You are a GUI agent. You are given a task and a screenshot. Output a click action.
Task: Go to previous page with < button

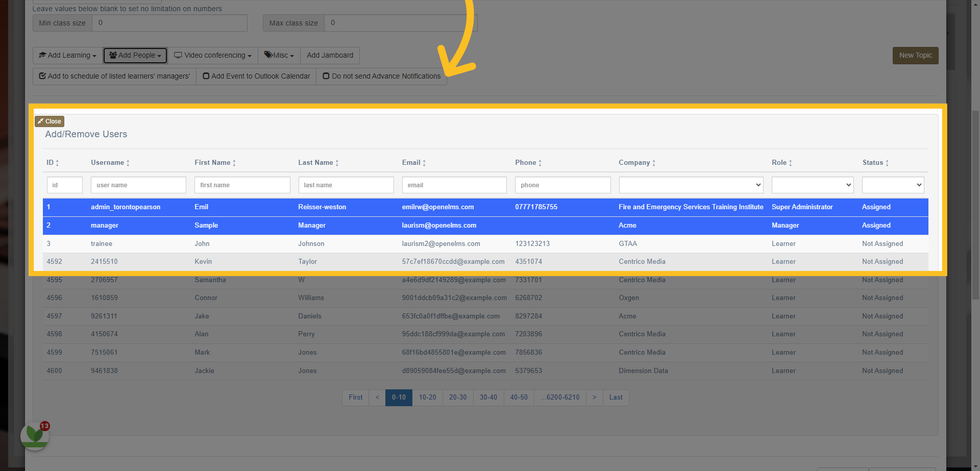coord(377,398)
